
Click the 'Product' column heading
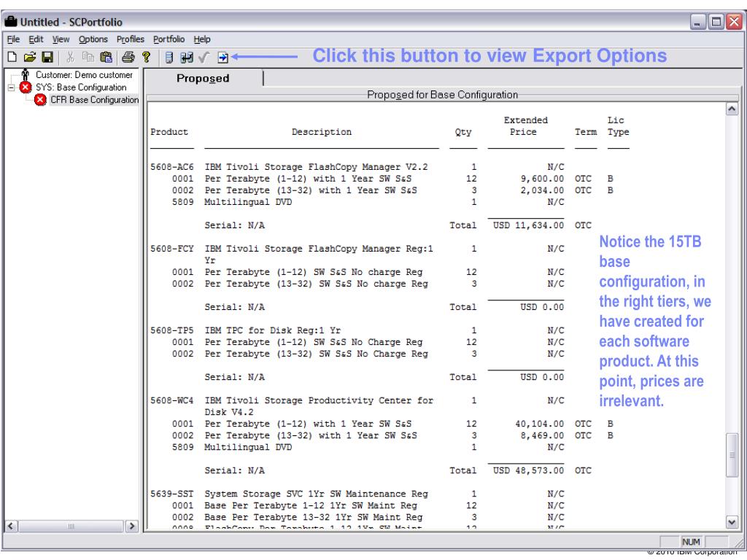click(x=169, y=132)
